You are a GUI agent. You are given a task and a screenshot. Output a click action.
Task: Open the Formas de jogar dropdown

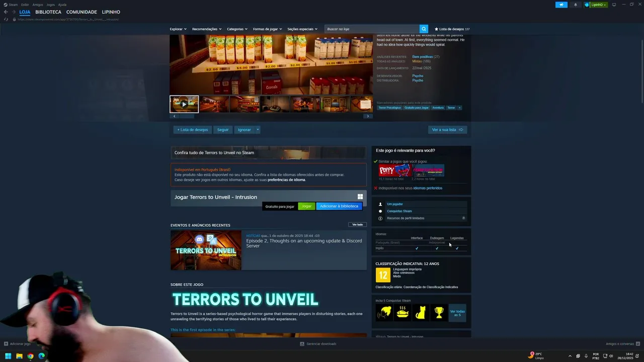pyautogui.click(x=267, y=29)
